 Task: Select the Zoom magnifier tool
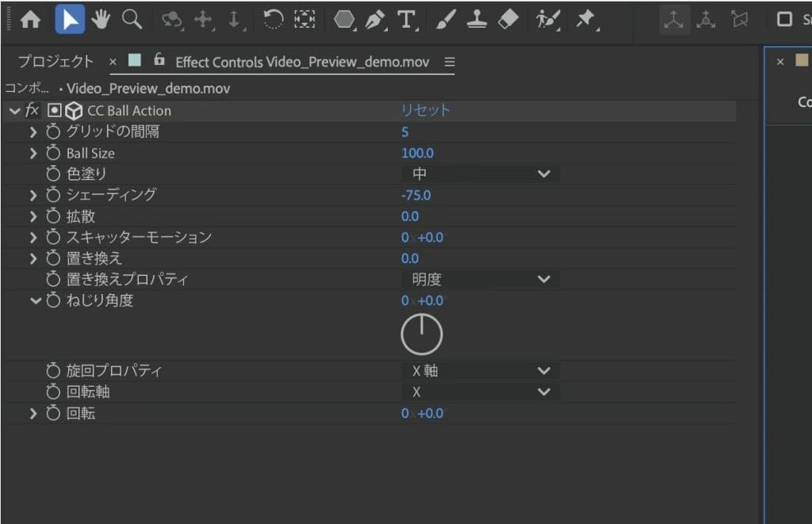[x=132, y=20]
